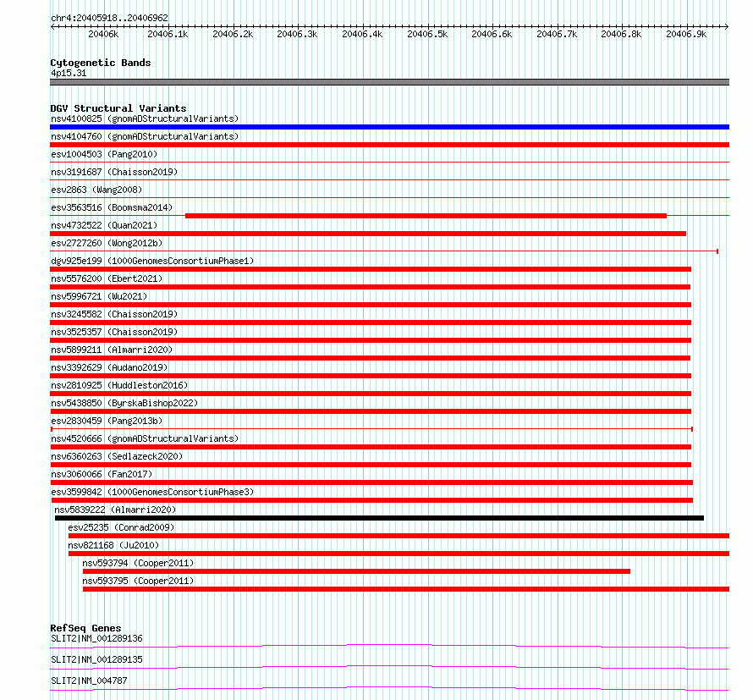Select the nsv5899211 (Almarri2020) label
The width and height of the screenshot is (753, 700).
tap(112, 350)
